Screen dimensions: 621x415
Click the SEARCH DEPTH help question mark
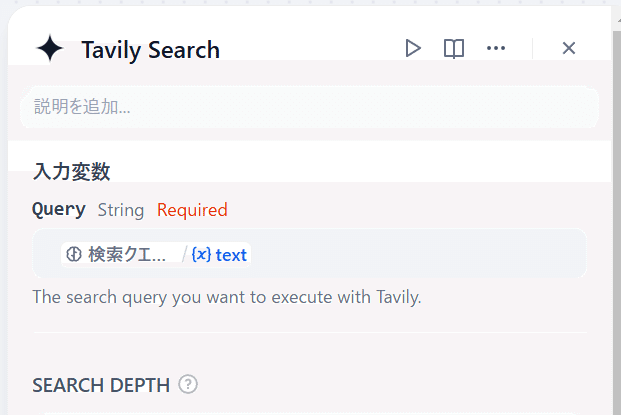pos(188,384)
